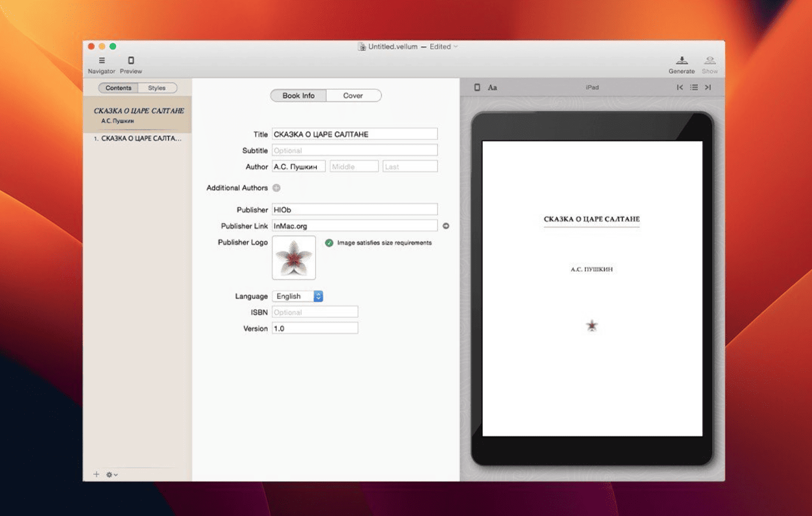This screenshot has width=812, height=516.
Task: Click the Additional Authors label
Action: tap(237, 188)
